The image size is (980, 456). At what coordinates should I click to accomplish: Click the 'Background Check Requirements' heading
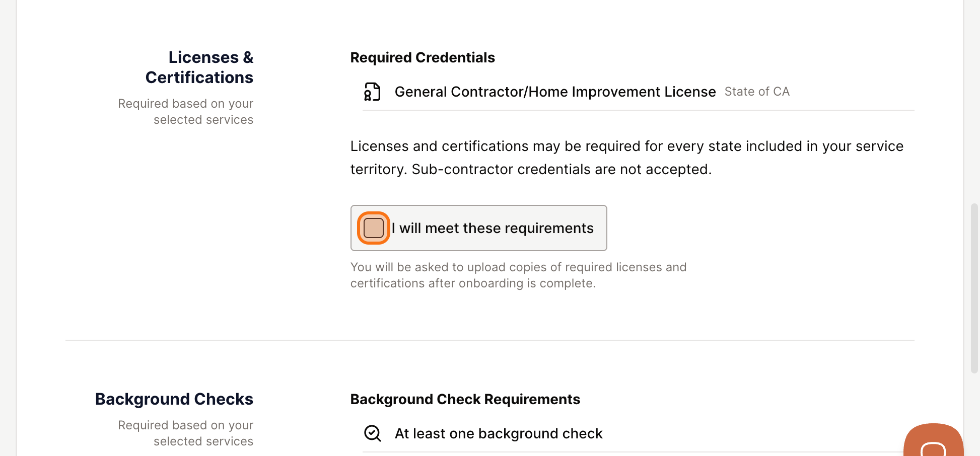(465, 399)
